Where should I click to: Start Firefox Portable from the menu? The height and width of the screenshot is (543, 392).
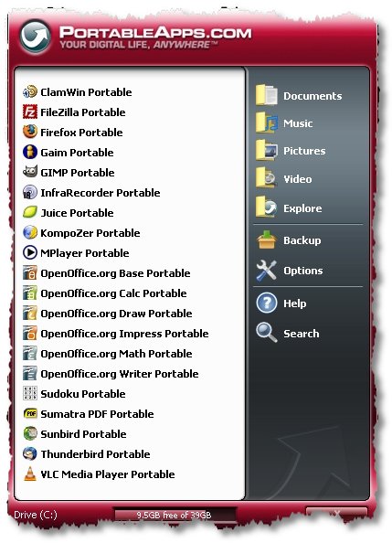click(81, 133)
